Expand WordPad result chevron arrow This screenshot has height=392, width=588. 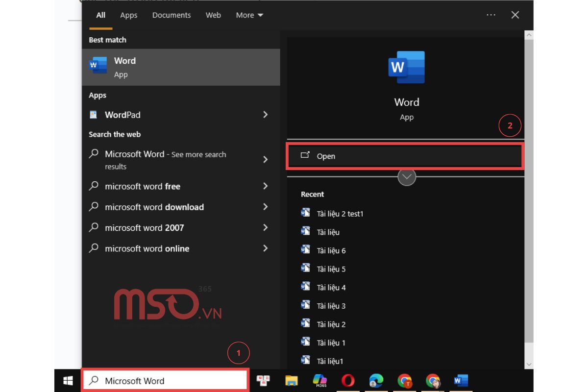click(x=265, y=115)
